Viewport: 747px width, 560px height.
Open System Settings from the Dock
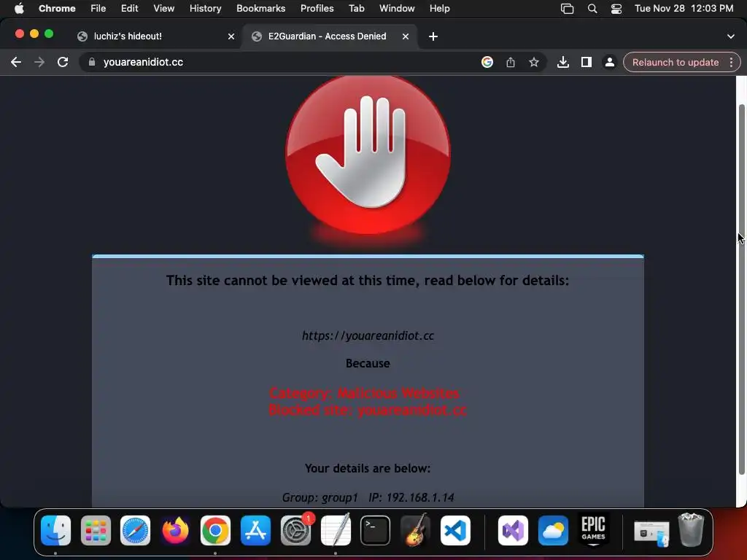295,531
